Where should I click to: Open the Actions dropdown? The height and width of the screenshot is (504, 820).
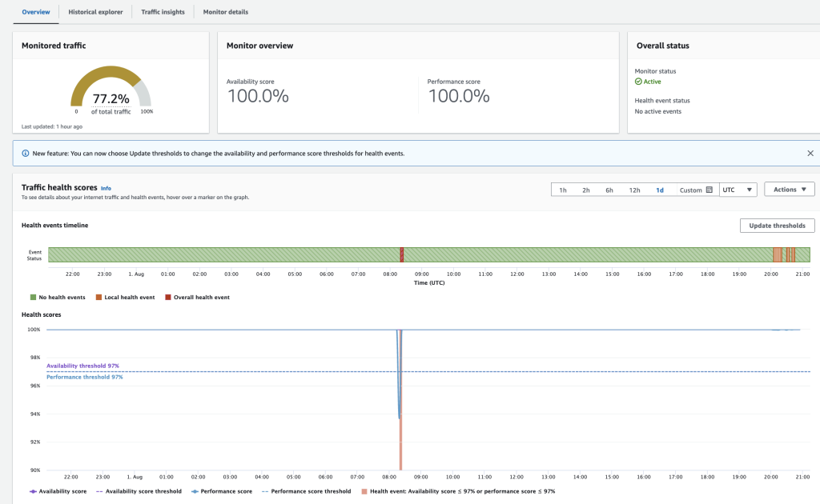point(788,190)
